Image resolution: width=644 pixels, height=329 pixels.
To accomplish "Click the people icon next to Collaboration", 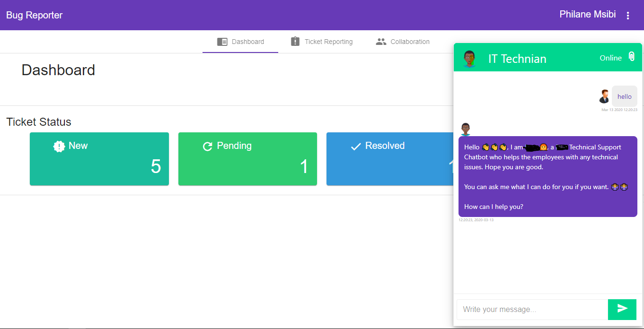I will pyautogui.click(x=381, y=41).
